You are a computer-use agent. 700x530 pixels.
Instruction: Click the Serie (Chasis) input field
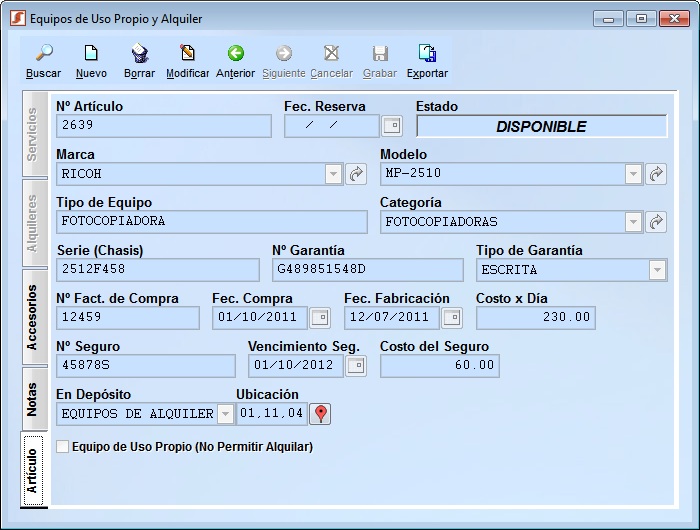click(x=158, y=270)
